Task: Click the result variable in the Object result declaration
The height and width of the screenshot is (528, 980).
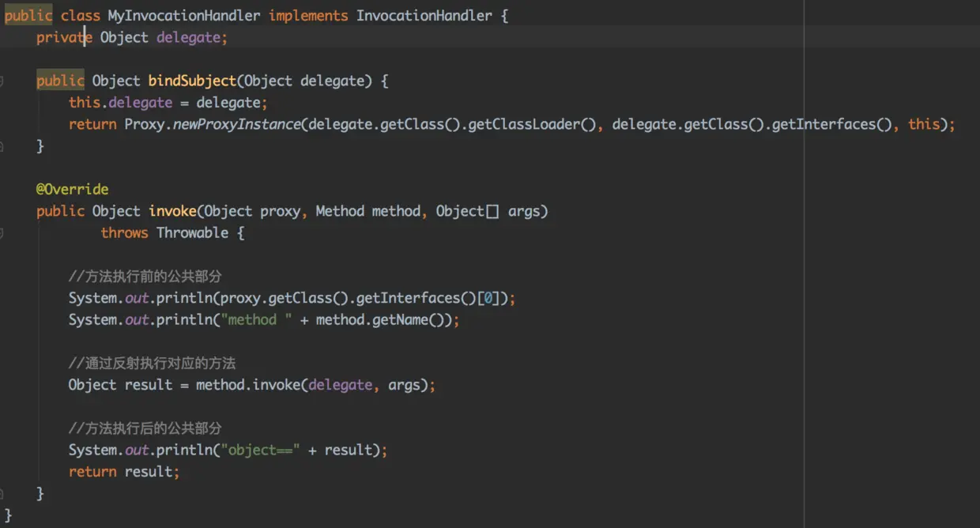Action: [x=149, y=385]
